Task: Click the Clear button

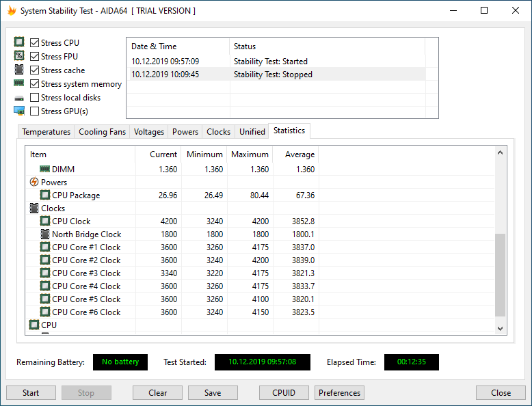Action: click(x=157, y=393)
